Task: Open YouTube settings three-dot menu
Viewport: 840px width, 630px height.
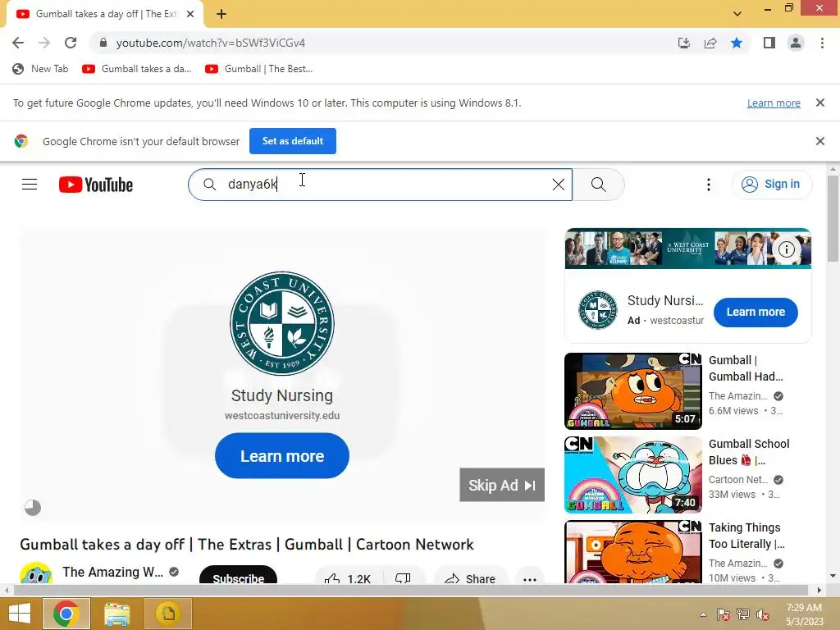Action: tap(708, 185)
